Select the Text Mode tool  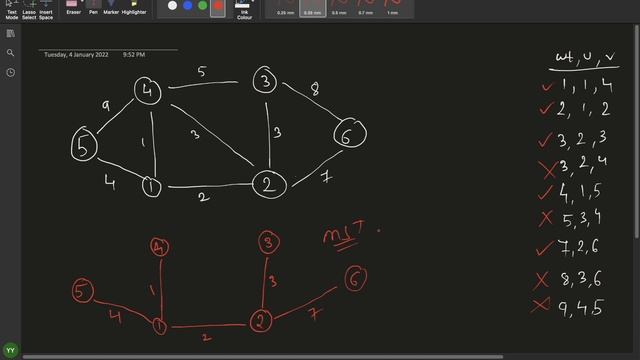click(11, 10)
